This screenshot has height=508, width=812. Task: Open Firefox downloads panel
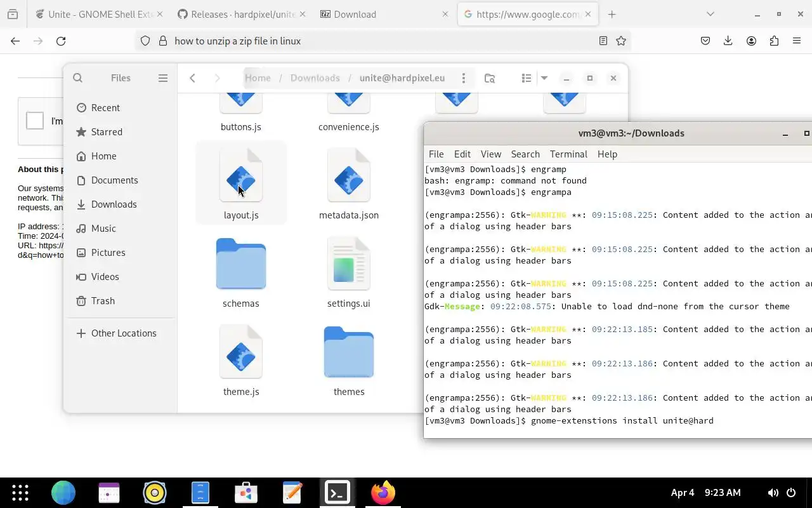728,41
